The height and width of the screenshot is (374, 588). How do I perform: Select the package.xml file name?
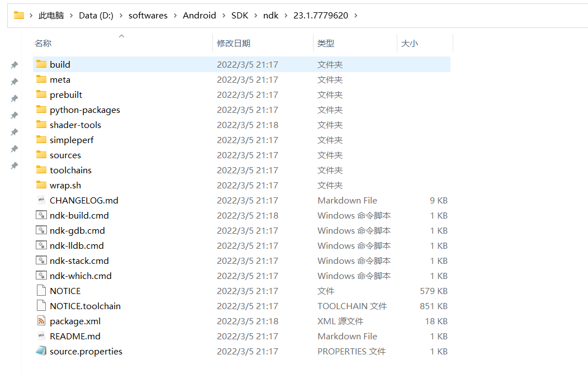pyautogui.click(x=75, y=321)
